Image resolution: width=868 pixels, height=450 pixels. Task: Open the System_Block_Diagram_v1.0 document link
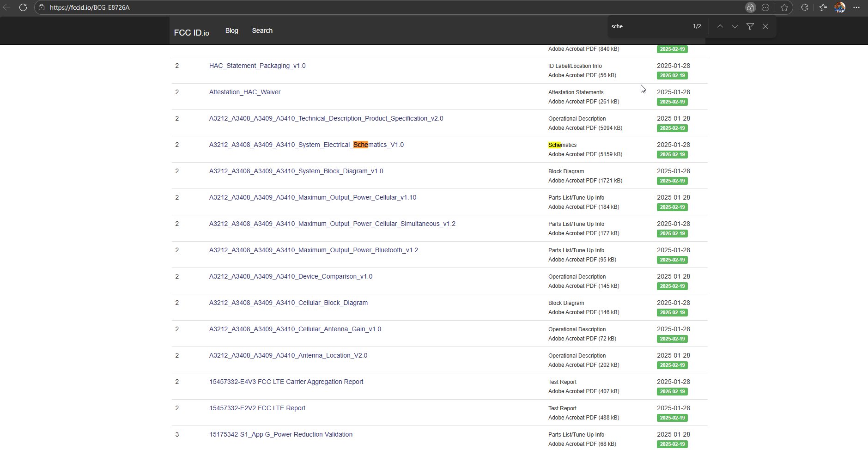296,171
